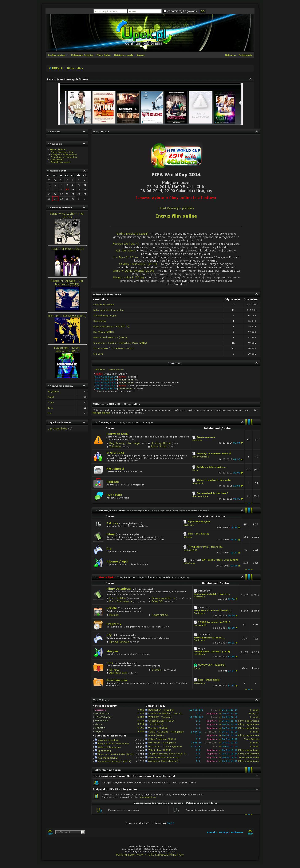Open Kalendarz Premier in the navigation bar
The height and width of the screenshot is (868, 300).
tap(82, 55)
